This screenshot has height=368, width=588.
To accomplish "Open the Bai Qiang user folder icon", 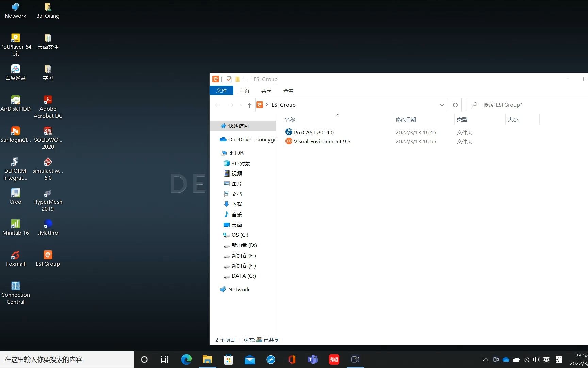I will tap(48, 11).
